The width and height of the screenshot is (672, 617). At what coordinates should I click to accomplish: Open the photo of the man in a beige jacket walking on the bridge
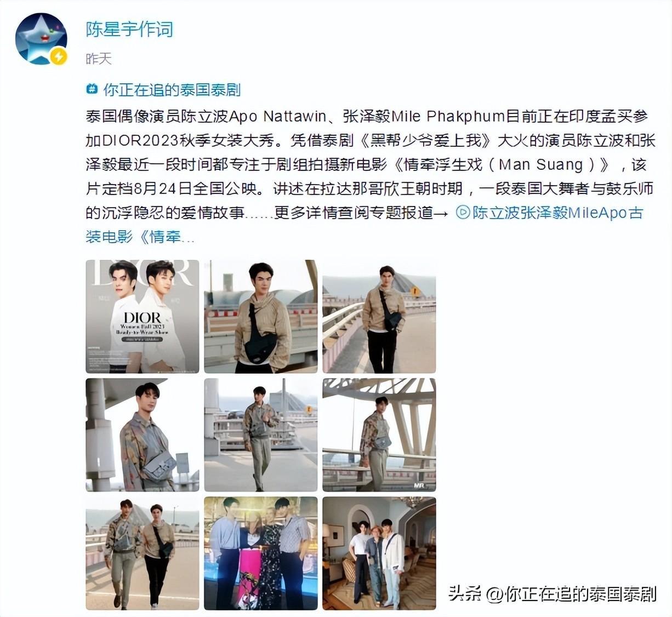click(379, 317)
